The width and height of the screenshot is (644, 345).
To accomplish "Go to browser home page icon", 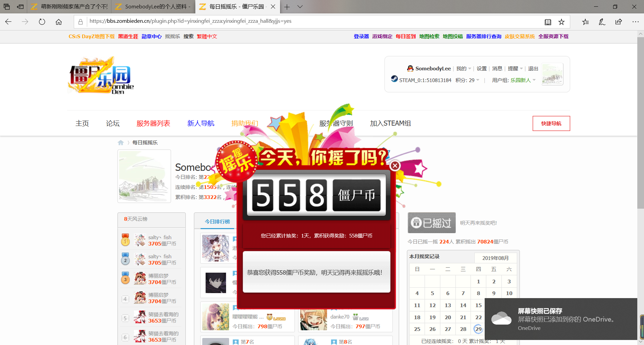I will (59, 22).
